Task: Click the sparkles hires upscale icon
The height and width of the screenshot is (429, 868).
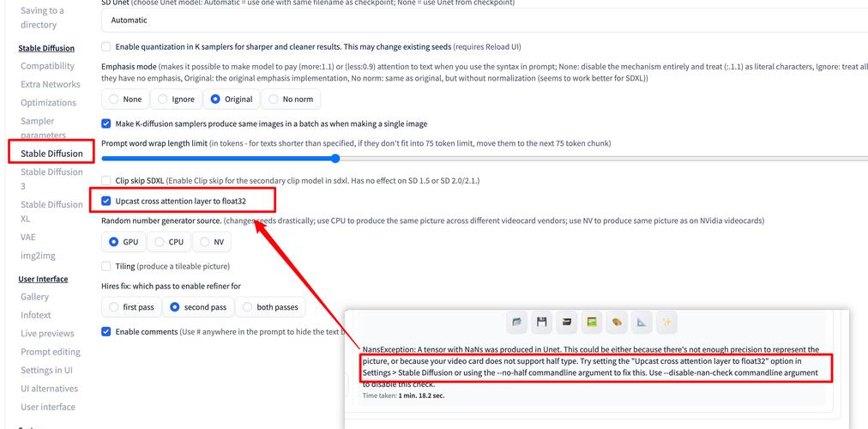Action: pyautogui.click(x=666, y=322)
